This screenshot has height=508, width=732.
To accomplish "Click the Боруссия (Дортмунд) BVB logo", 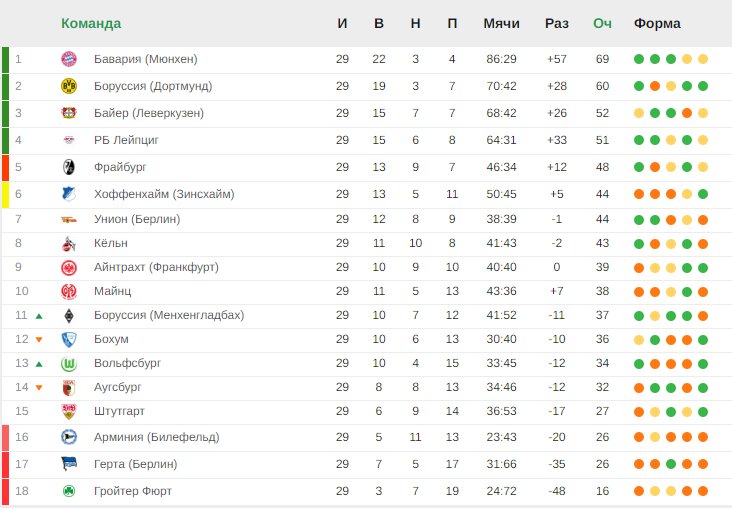I will coord(69,86).
